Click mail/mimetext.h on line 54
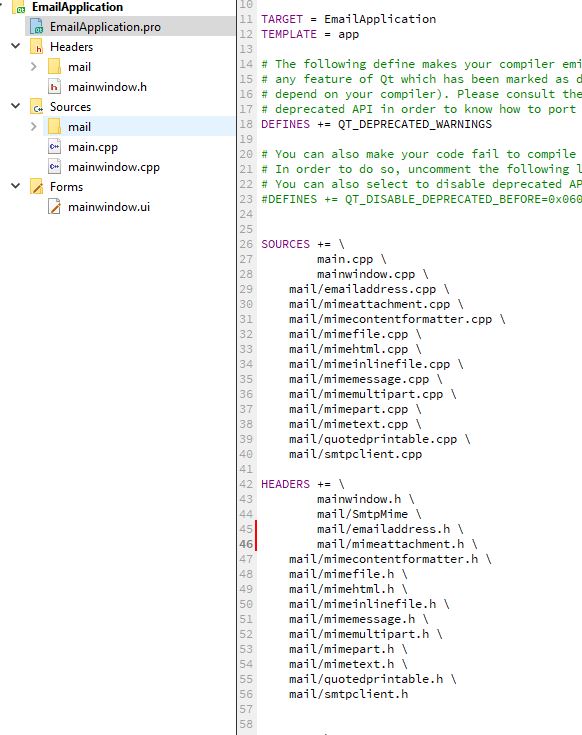 click(x=342, y=664)
